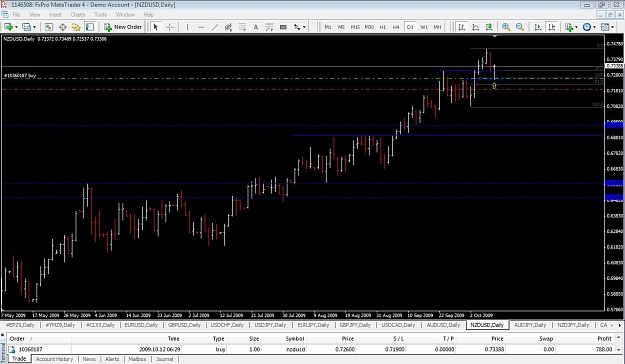Open the Periodicity clock icon
Image resolution: width=625 pixels, height=364 pixels.
(587, 27)
